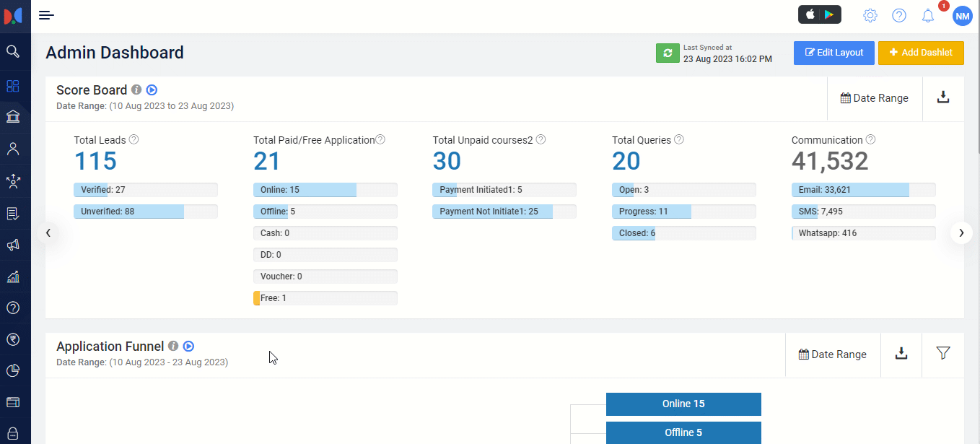This screenshot has height=444, width=980.
Task: Open the notifications bell
Action: (x=928, y=15)
